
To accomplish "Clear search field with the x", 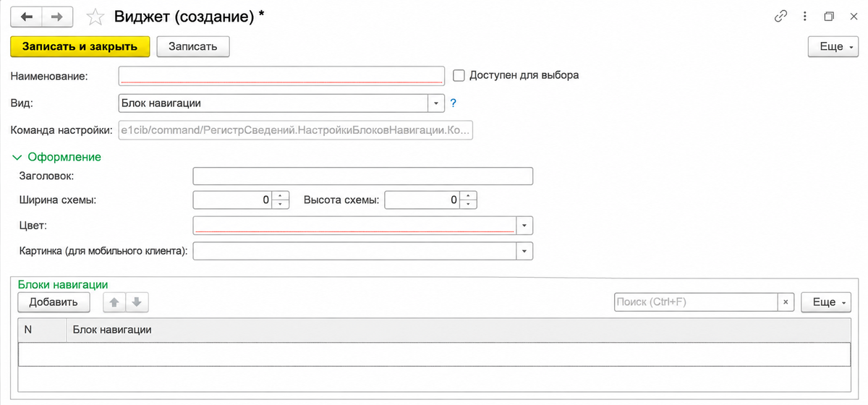I will point(786,302).
